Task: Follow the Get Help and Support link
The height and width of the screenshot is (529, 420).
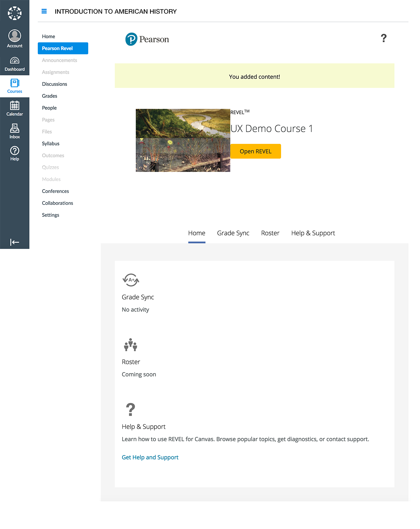Action: [150, 457]
